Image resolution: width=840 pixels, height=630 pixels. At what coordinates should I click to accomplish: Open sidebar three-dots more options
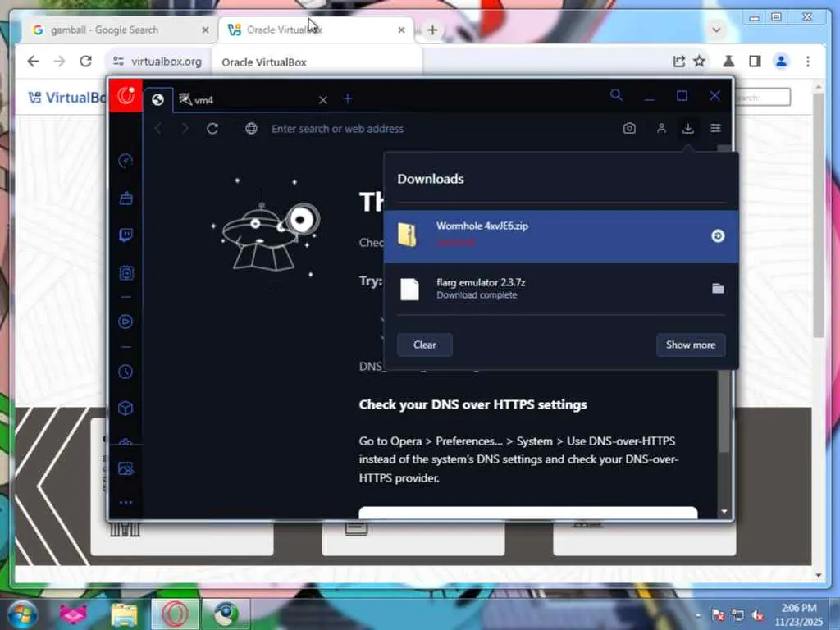126,503
